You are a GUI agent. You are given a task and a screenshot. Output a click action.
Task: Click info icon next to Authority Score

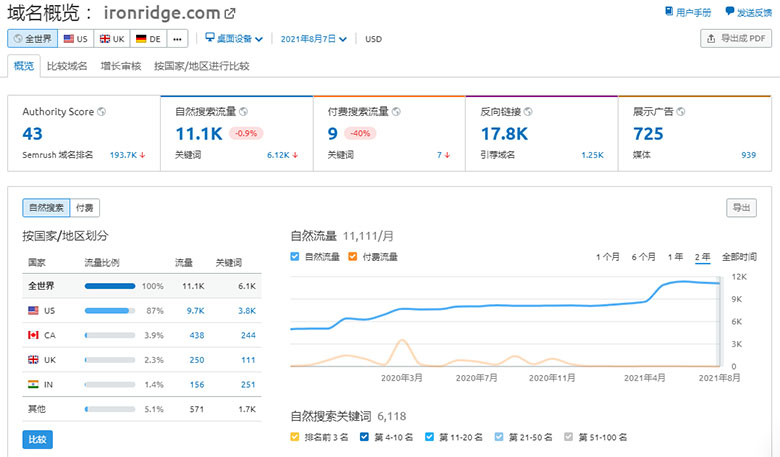(101, 111)
